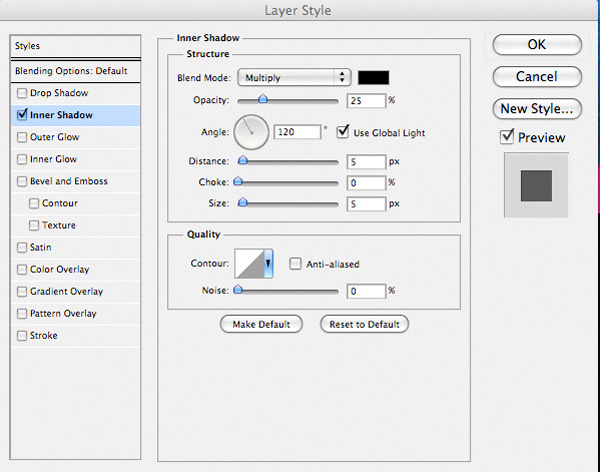This screenshot has width=600, height=472.
Task: Enable the Inner Glow checkbox
Action: click(x=22, y=159)
